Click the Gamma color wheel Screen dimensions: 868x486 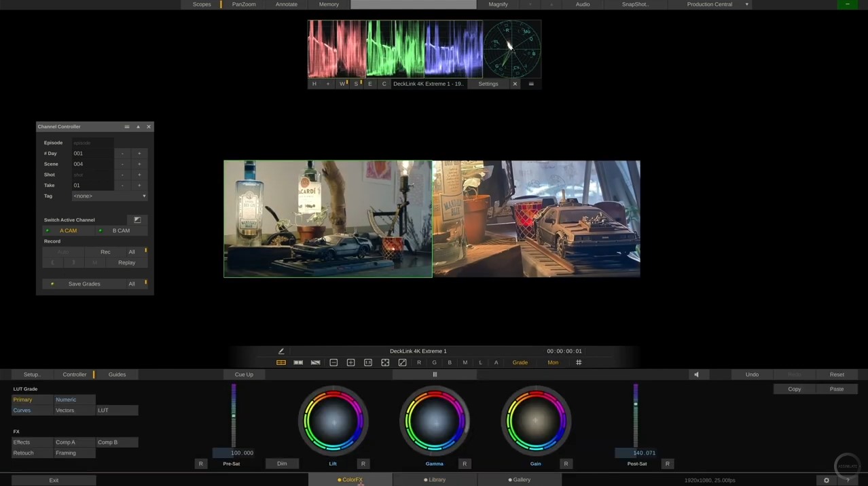[434, 421]
